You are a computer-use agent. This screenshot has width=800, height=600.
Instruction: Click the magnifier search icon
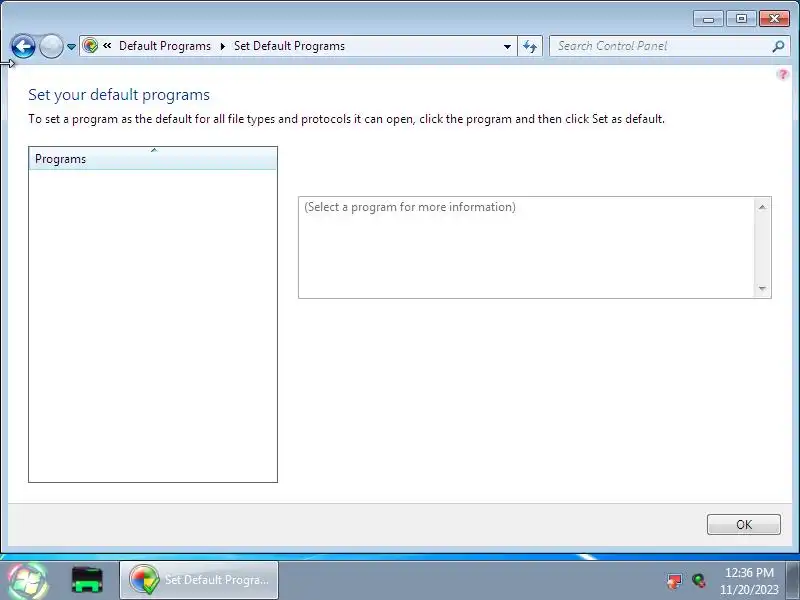pyautogui.click(x=778, y=46)
